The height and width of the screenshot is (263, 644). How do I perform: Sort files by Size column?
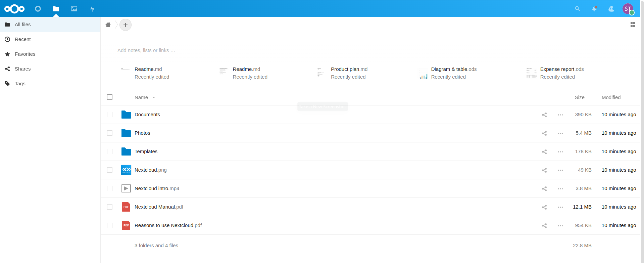click(x=580, y=97)
